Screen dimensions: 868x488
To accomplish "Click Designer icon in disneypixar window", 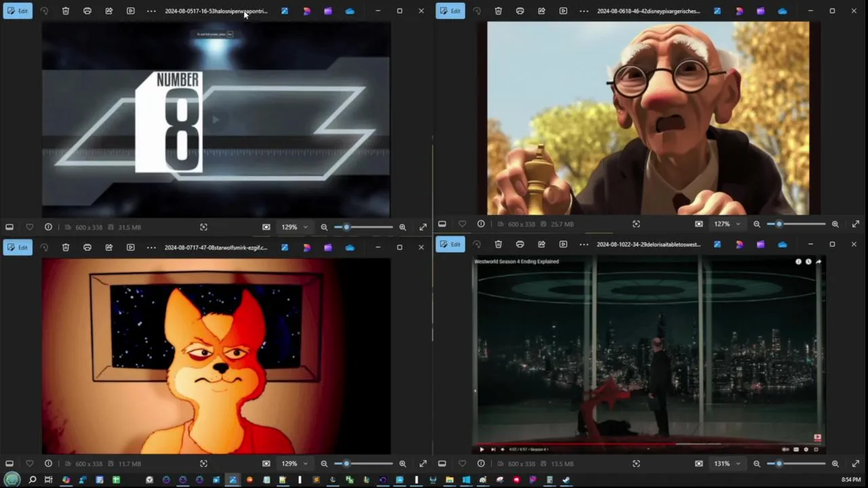I will coord(739,11).
